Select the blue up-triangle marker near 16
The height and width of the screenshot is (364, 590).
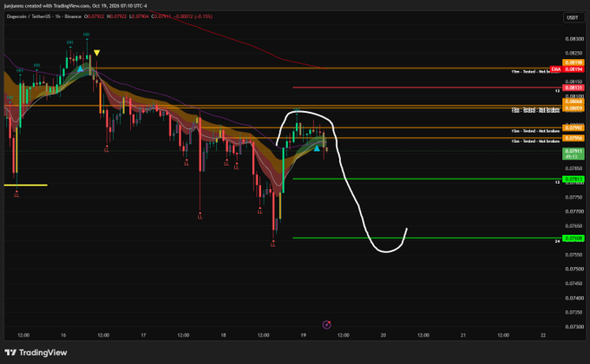pyautogui.click(x=80, y=68)
